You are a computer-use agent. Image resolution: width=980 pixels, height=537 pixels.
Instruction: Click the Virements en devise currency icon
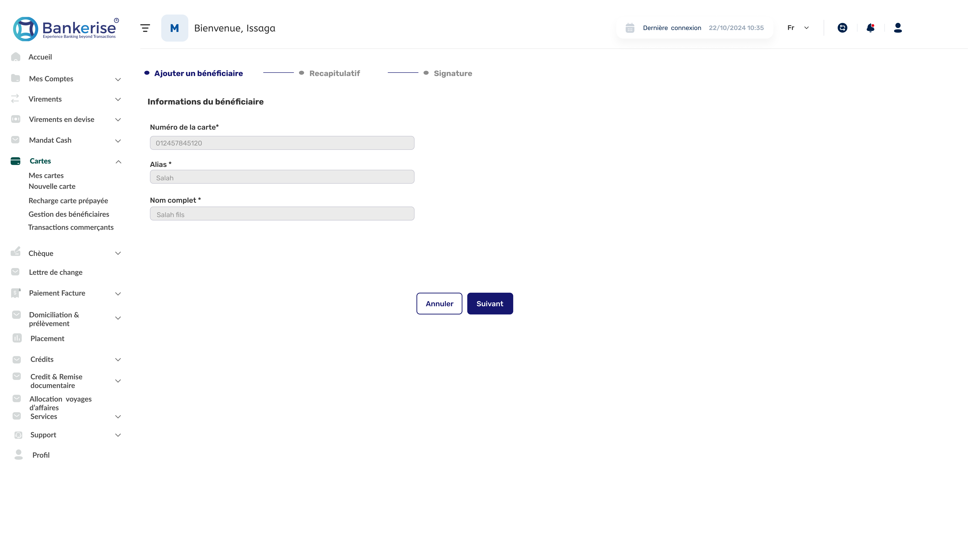16,119
